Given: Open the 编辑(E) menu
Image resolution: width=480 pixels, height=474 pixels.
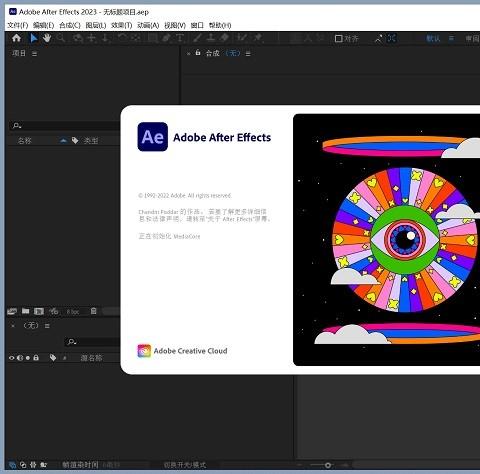Looking at the screenshot, I should click(x=44, y=25).
